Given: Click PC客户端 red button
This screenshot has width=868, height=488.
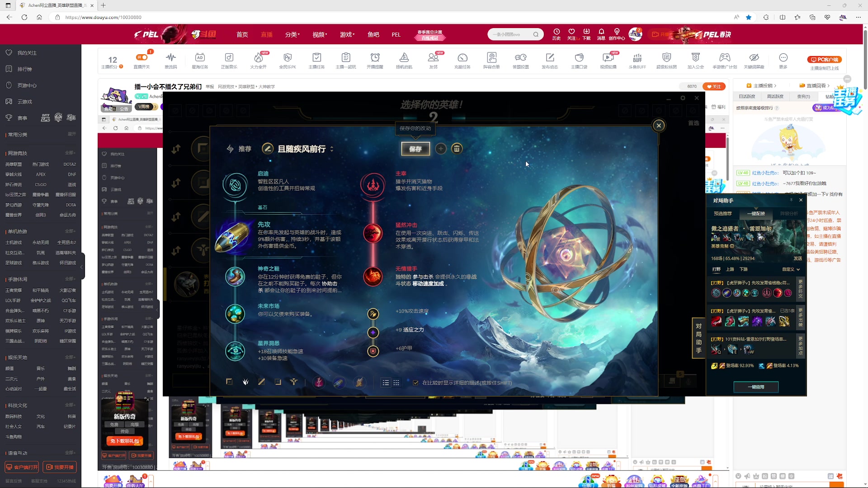Looking at the screenshot, I should click(825, 59).
